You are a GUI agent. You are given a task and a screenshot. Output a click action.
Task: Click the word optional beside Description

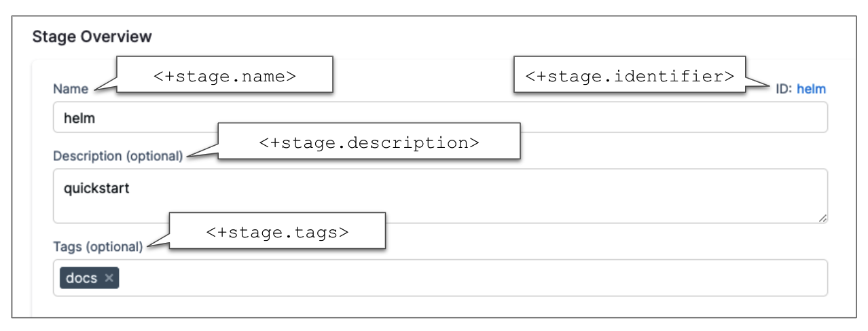coord(154,156)
